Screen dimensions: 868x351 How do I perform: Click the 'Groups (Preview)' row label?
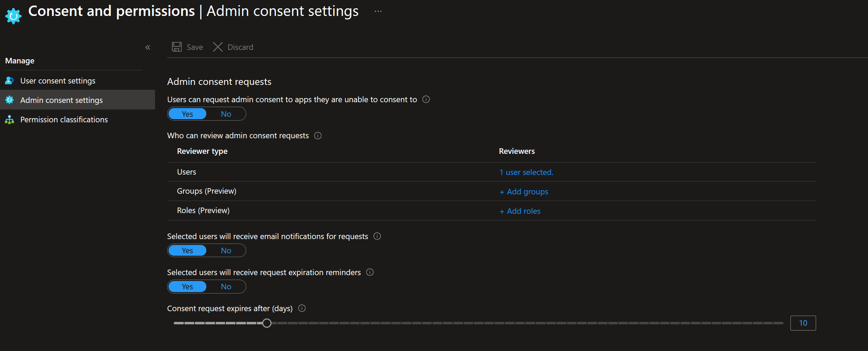coord(207,191)
